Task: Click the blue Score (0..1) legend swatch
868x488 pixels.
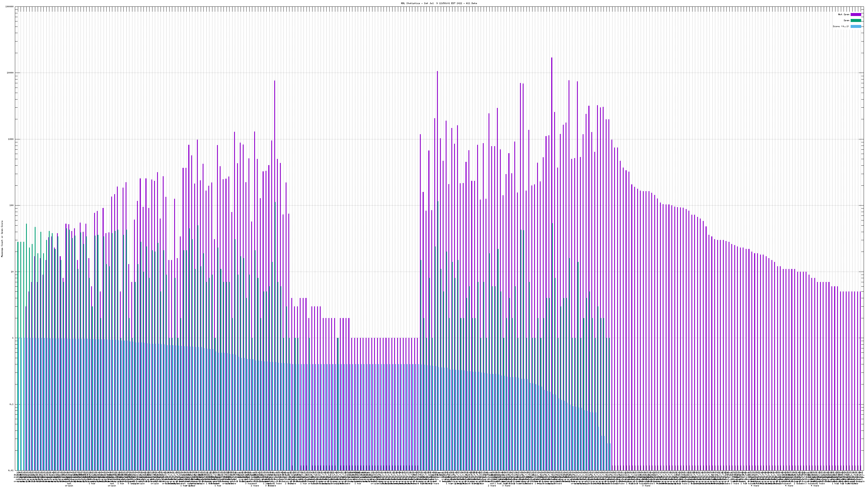Action: click(856, 26)
